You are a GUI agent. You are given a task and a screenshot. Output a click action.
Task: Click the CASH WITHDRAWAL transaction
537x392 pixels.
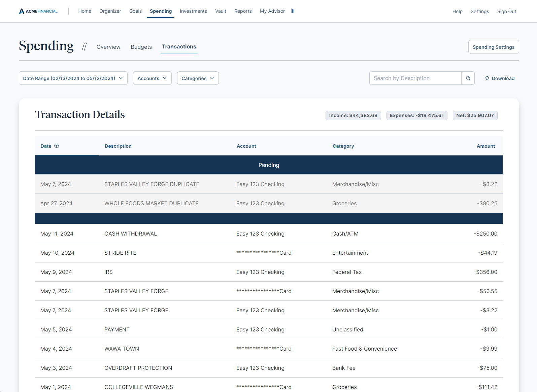click(269, 234)
